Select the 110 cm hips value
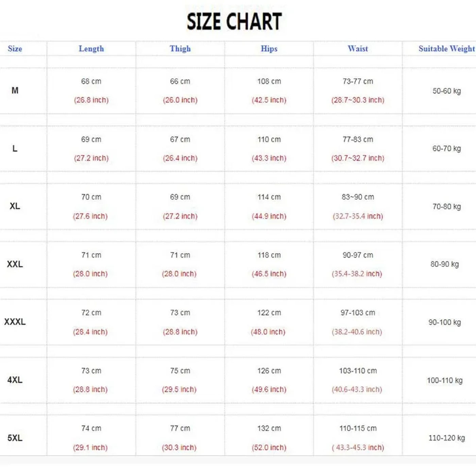This screenshot has width=476, height=476. [269, 139]
